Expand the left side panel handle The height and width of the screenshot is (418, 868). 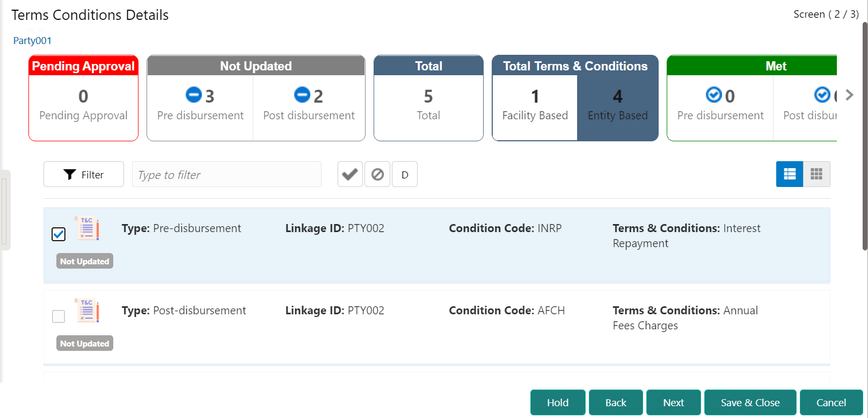(x=5, y=210)
